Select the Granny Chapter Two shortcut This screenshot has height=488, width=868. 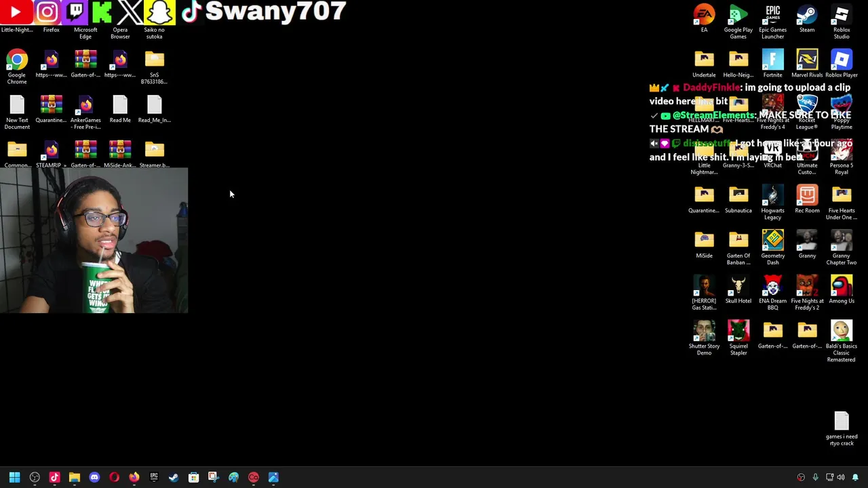[842, 248]
